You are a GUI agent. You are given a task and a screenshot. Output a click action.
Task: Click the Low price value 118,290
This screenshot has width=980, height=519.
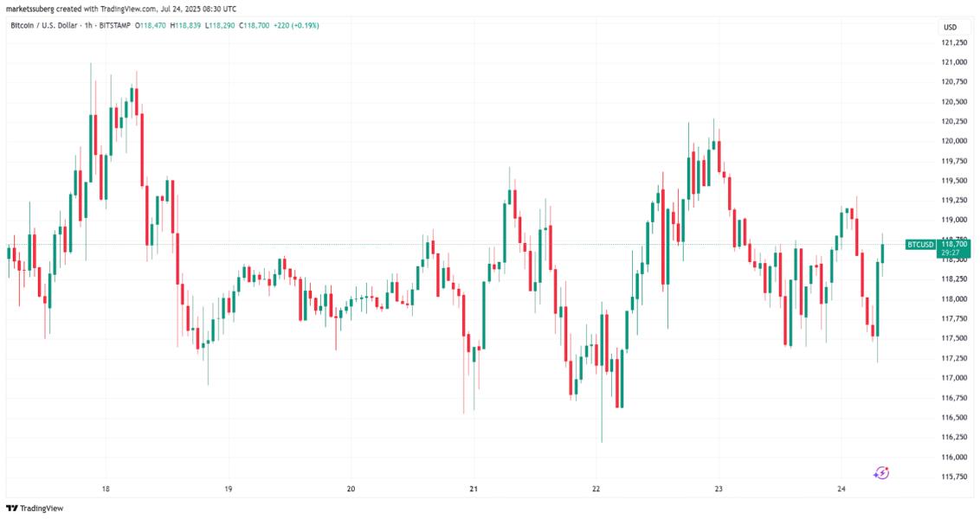pos(233,26)
